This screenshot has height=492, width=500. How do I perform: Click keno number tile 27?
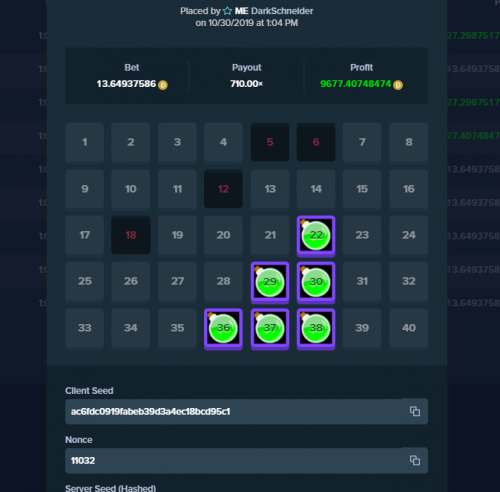point(177,281)
